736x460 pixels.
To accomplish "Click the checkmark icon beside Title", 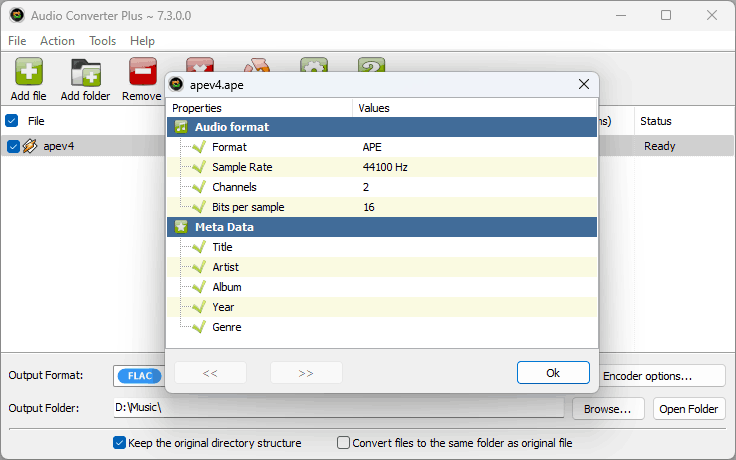I will 199,247.
